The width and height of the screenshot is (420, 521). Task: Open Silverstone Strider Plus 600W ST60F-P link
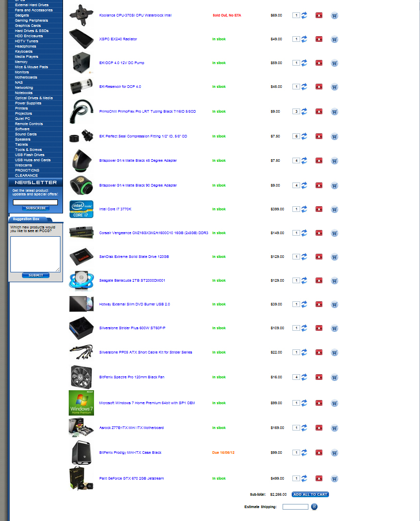tap(132, 328)
